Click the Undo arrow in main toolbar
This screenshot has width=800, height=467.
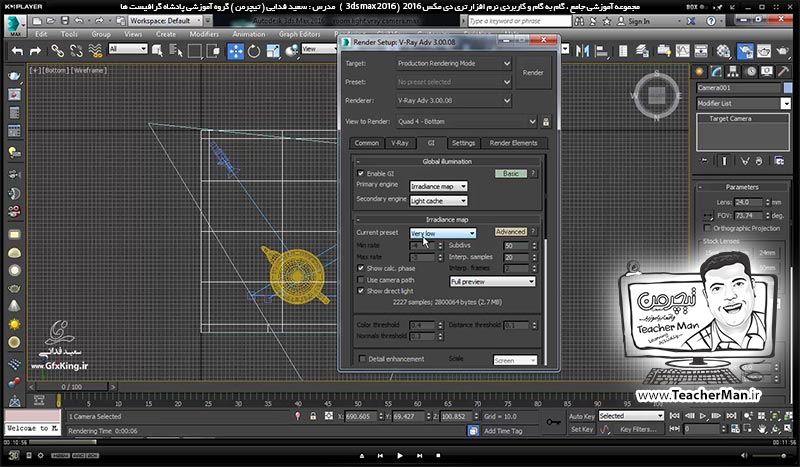[x=17, y=51]
